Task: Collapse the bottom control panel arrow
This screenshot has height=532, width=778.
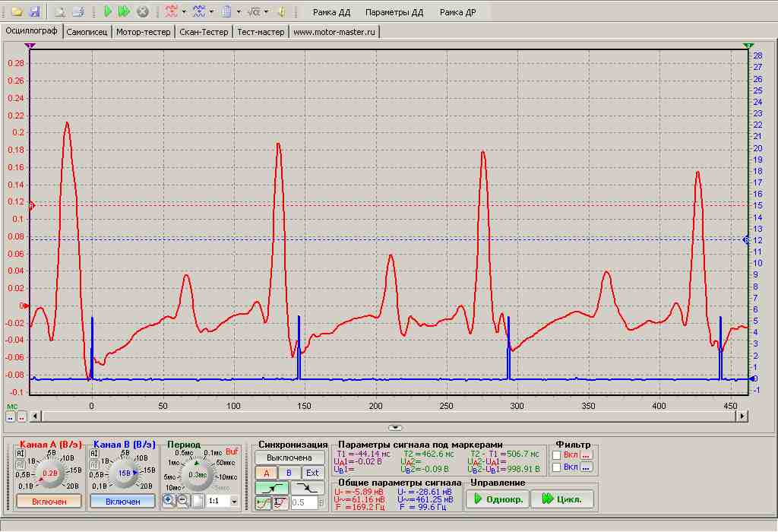Action: tap(395, 427)
